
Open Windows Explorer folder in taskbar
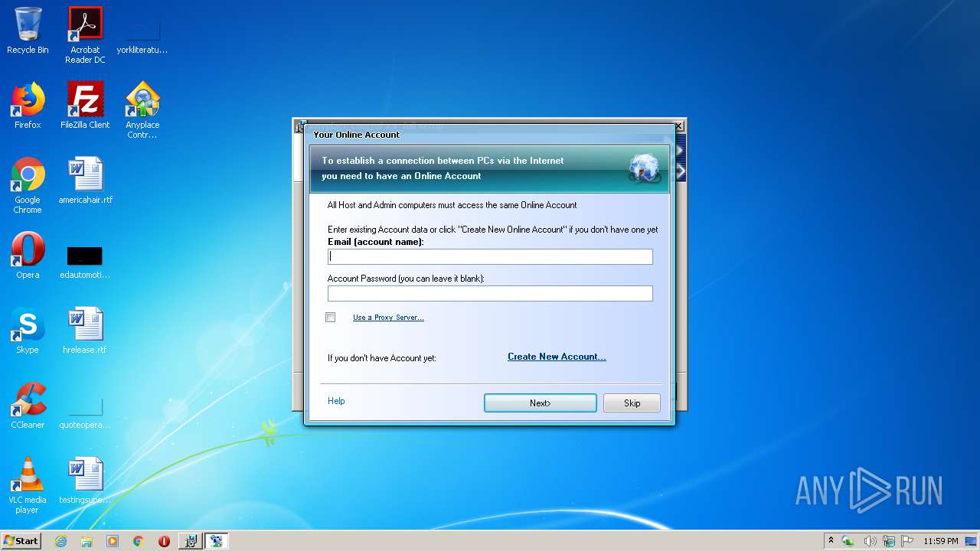tap(87, 541)
